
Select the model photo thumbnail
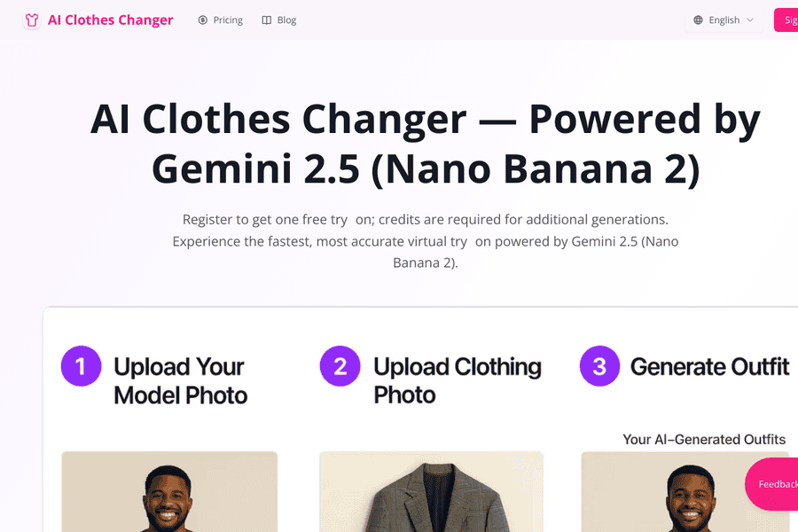[x=169, y=491]
